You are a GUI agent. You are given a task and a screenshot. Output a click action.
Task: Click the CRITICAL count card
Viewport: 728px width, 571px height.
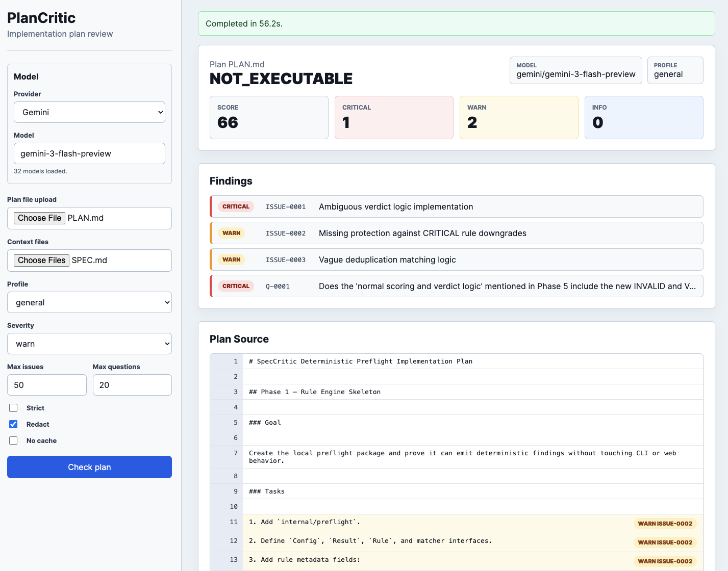click(x=394, y=117)
